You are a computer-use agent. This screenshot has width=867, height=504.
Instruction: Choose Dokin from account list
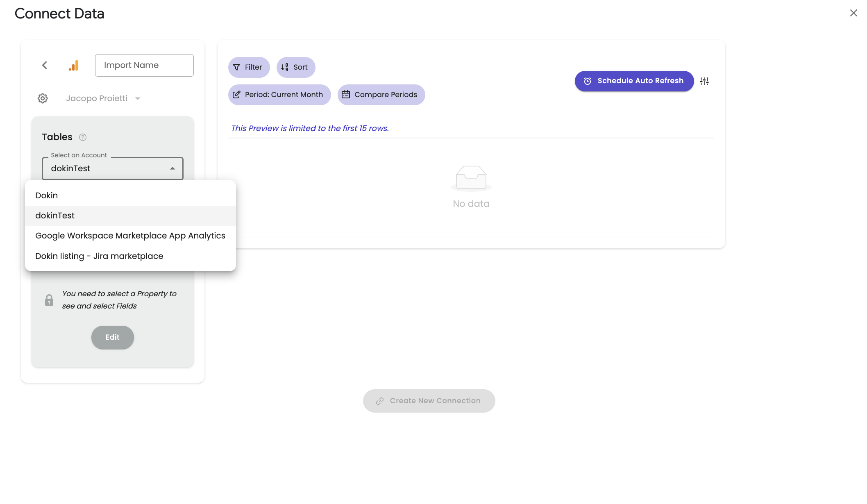(x=47, y=195)
